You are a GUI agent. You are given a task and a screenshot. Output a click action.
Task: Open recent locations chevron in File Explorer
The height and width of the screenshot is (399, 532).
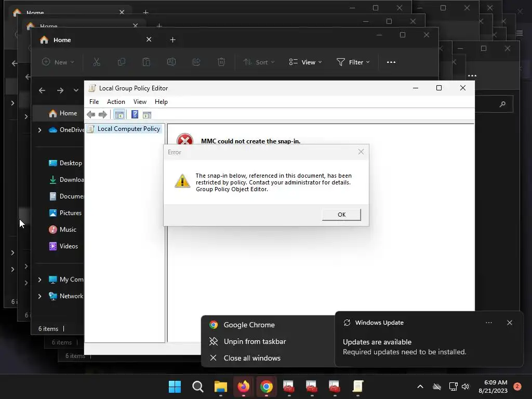point(76,90)
